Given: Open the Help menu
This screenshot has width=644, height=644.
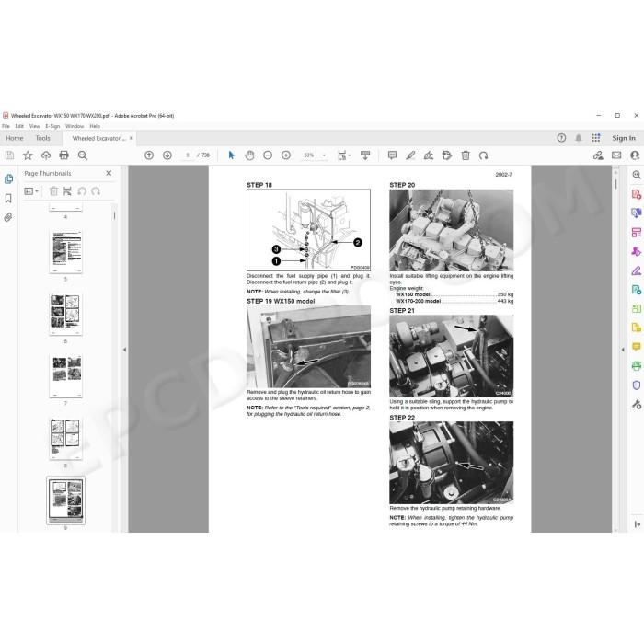Looking at the screenshot, I should tap(95, 126).
